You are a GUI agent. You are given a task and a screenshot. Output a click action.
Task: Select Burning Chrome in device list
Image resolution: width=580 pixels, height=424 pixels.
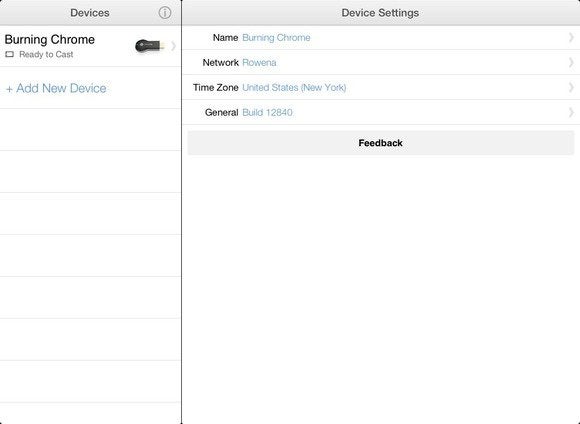(90, 46)
